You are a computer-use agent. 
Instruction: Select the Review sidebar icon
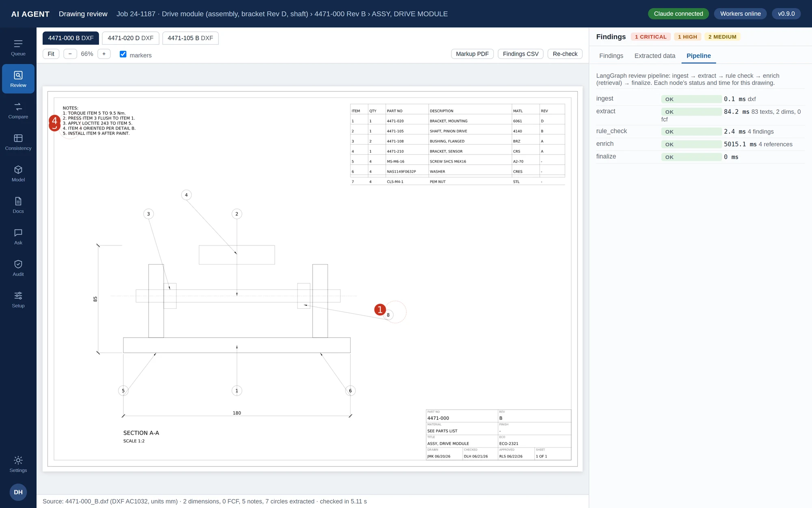[x=18, y=79]
